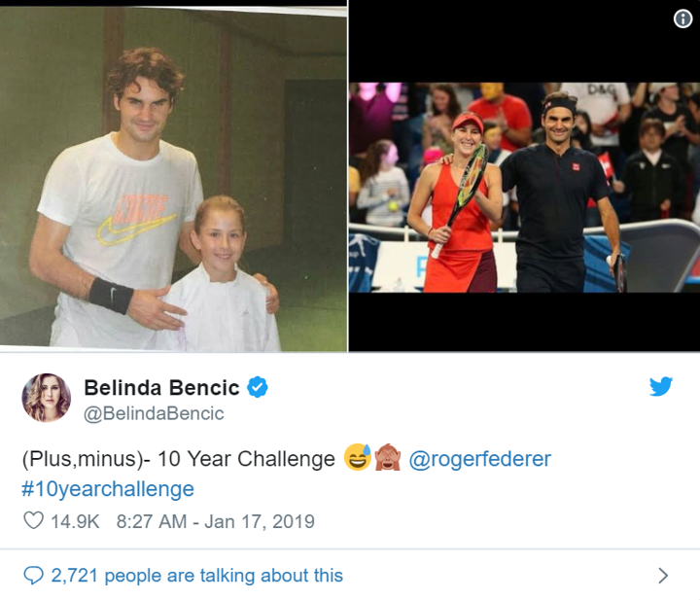Screen dimensions: 700x600
Task: Click the black bar below the court photo
Action: 524,321
